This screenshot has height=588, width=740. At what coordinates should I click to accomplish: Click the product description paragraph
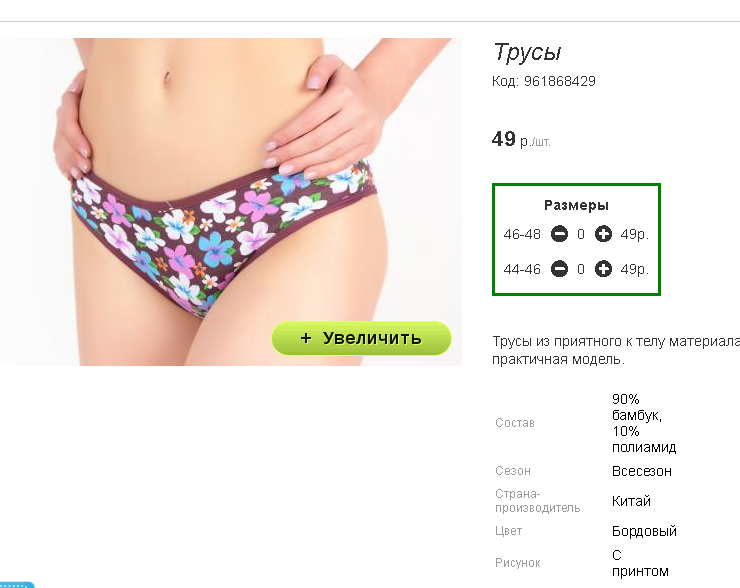(616, 350)
